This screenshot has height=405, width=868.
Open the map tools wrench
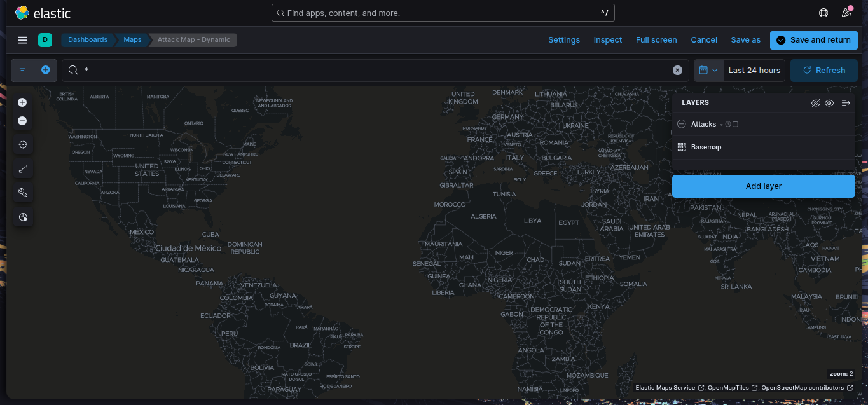23,193
